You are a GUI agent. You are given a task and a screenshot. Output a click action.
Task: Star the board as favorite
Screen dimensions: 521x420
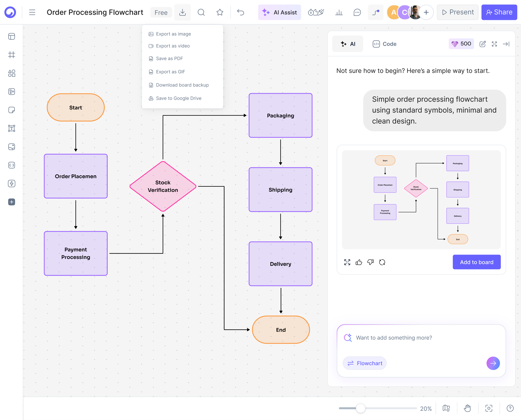(x=220, y=12)
